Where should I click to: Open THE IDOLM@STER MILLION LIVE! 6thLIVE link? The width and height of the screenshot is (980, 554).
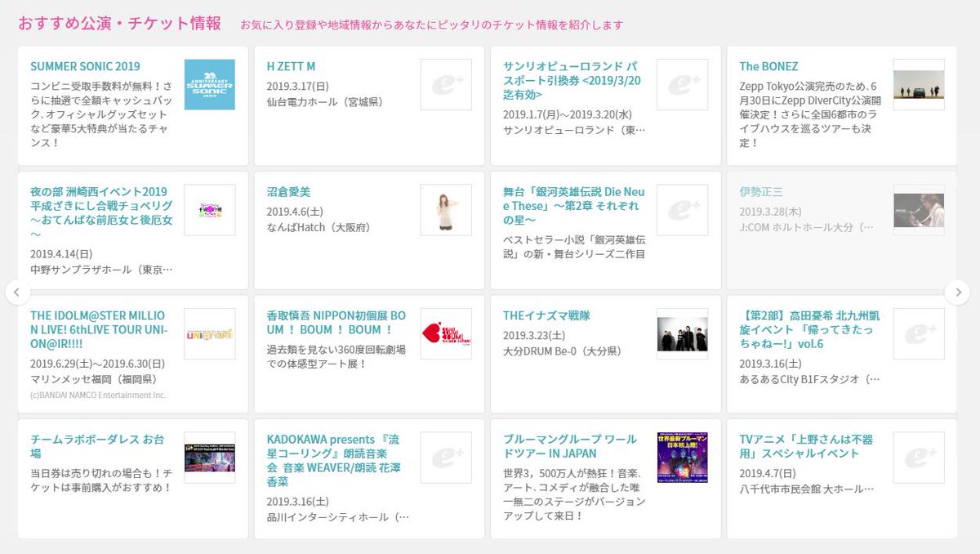coord(98,330)
